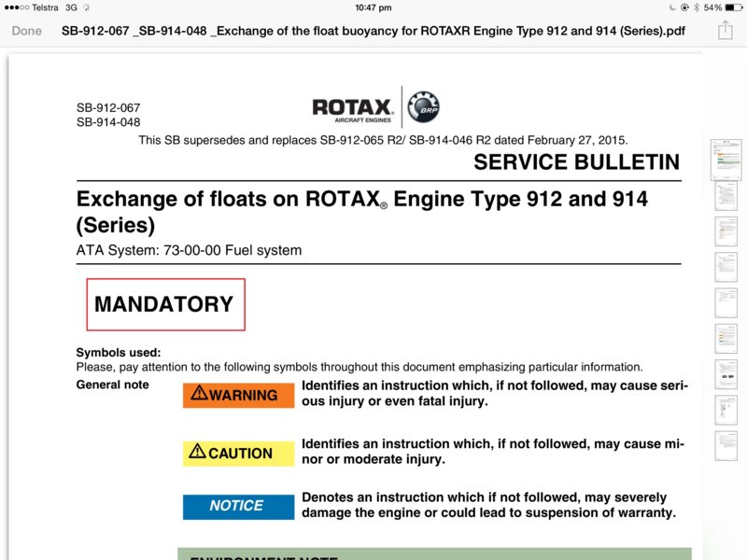Select the PDF file name title
Screen dimensions: 747x560
point(373,31)
